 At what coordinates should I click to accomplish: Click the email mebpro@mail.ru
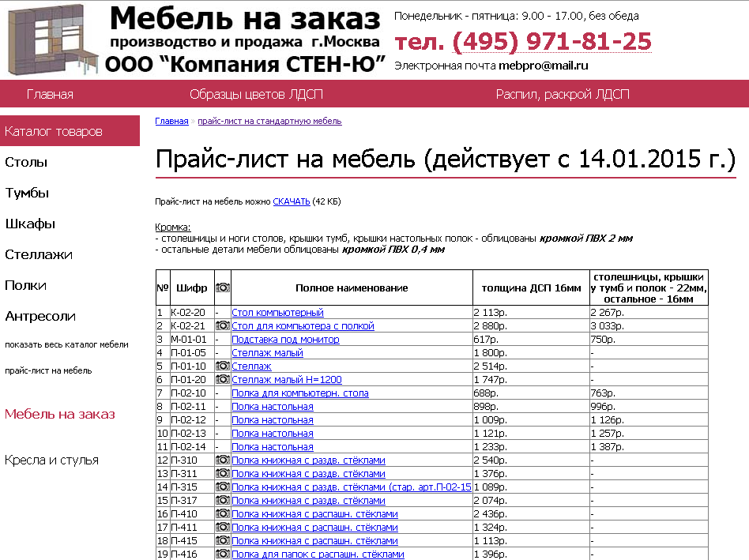(x=543, y=66)
